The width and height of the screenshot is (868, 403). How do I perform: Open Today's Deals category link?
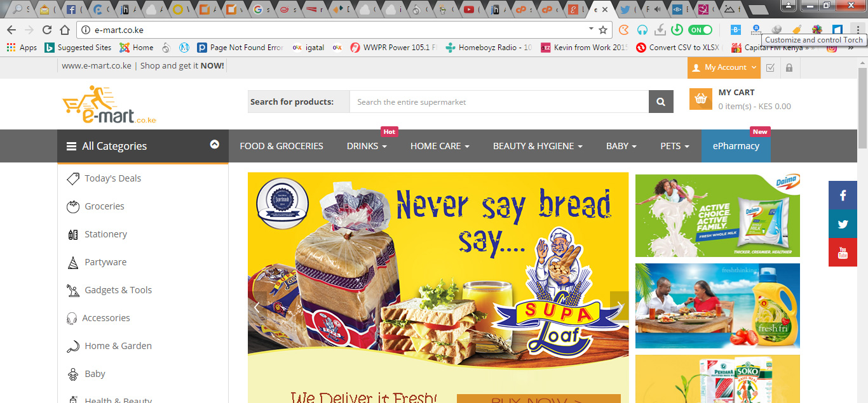coord(112,178)
